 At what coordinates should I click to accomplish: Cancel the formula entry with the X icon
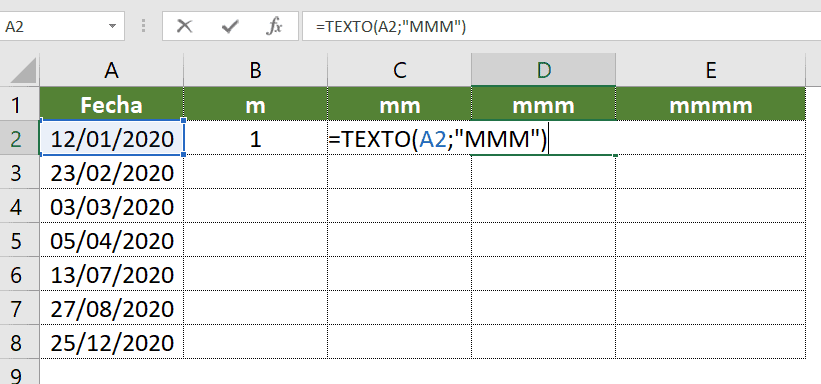point(184,26)
